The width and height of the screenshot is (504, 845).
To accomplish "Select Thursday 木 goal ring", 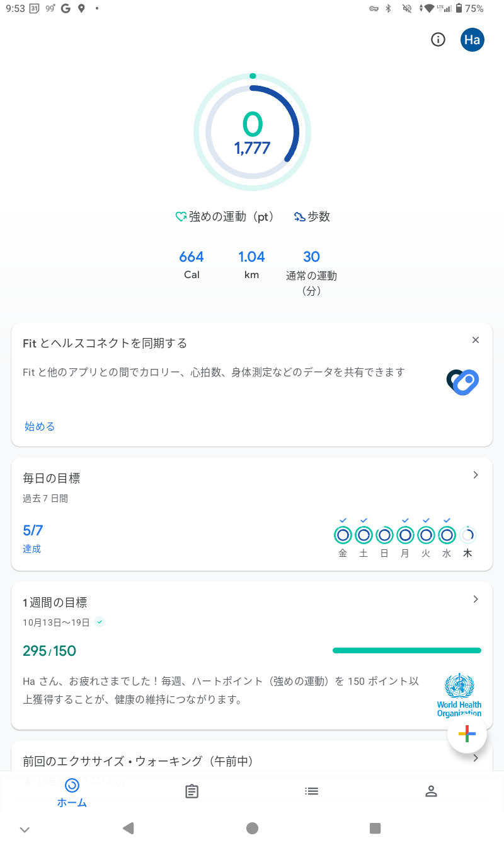I will point(467,535).
